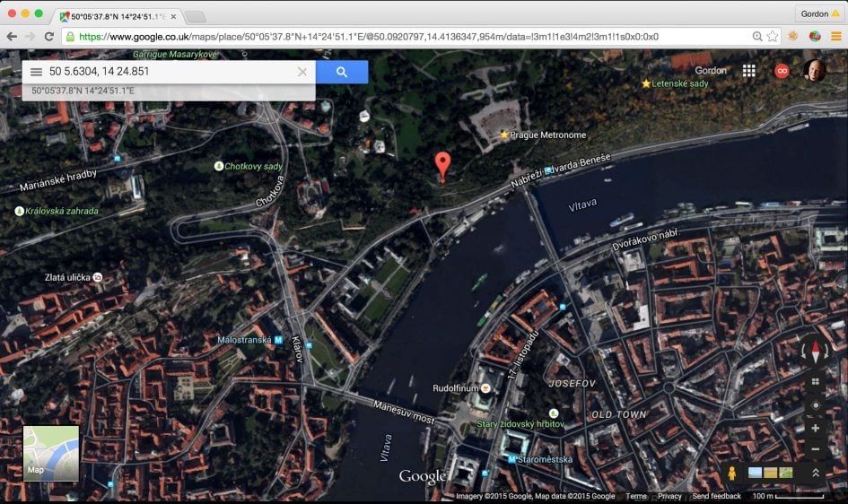Click the Starý židovský hřbitov marker
This screenshot has width=848, height=504.
[554, 413]
